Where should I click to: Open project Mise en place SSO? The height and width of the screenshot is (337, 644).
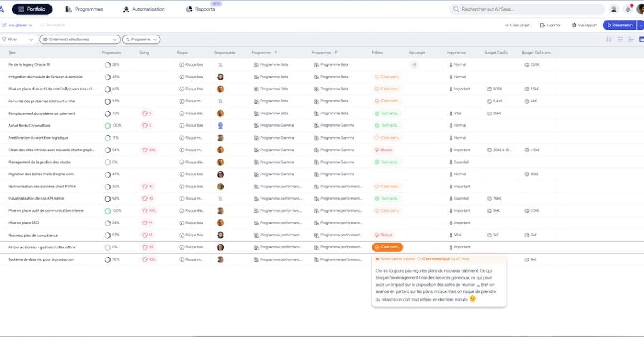[x=23, y=223]
